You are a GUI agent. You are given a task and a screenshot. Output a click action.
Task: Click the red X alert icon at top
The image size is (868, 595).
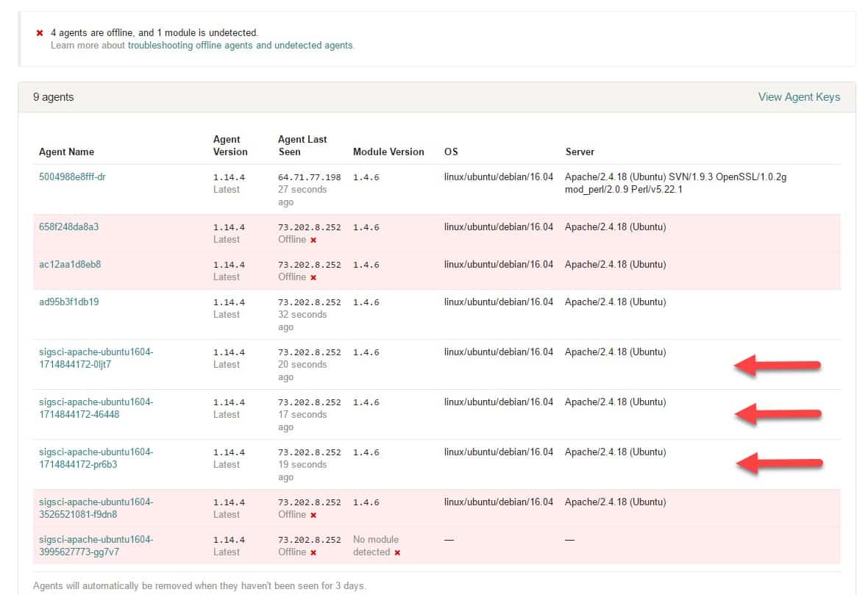coord(39,33)
